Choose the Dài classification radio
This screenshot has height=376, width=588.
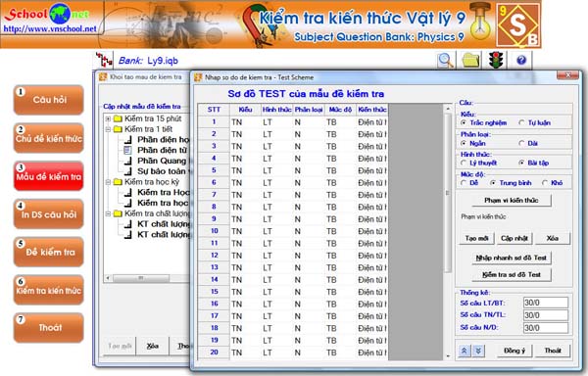point(521,143)
